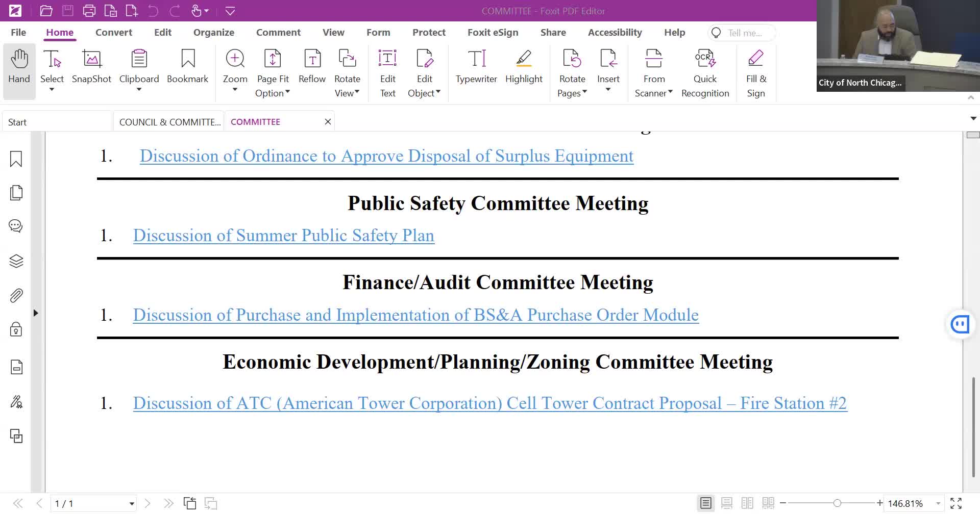The height and width of the screenshot is (514, 980).
Task: Open the Accessibility ribbon tab
Action: click(615, 32)
